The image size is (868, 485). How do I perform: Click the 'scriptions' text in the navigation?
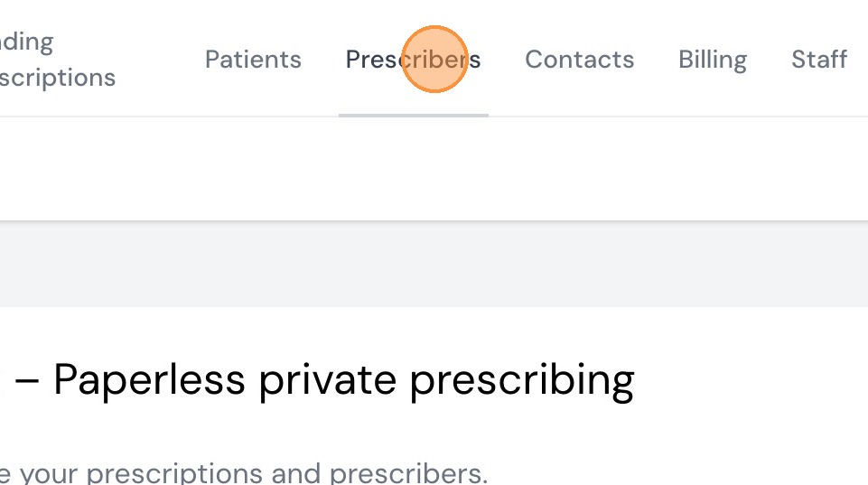click(x=58, y=78)
